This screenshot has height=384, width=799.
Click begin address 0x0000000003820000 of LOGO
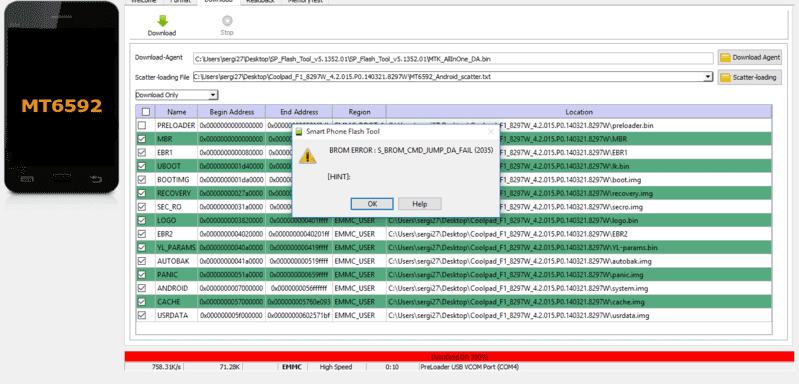point(231,221)
